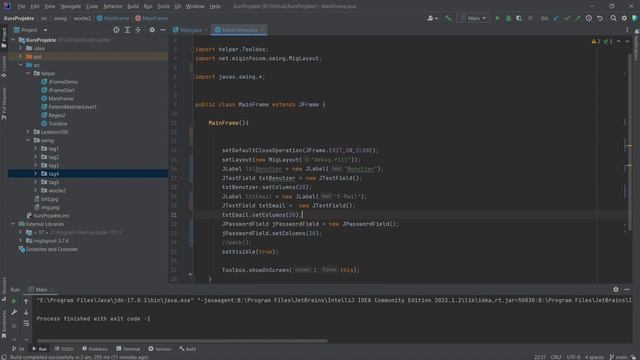Screen dimensions: 640x360
Task: Commit changes with Git checkmark icon
Action: point(567,18)
